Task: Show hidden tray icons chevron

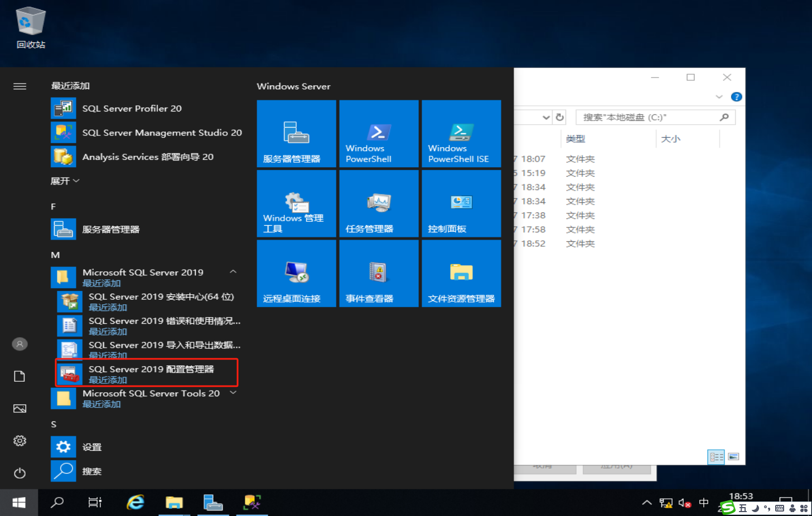Action: pos(647,503)
